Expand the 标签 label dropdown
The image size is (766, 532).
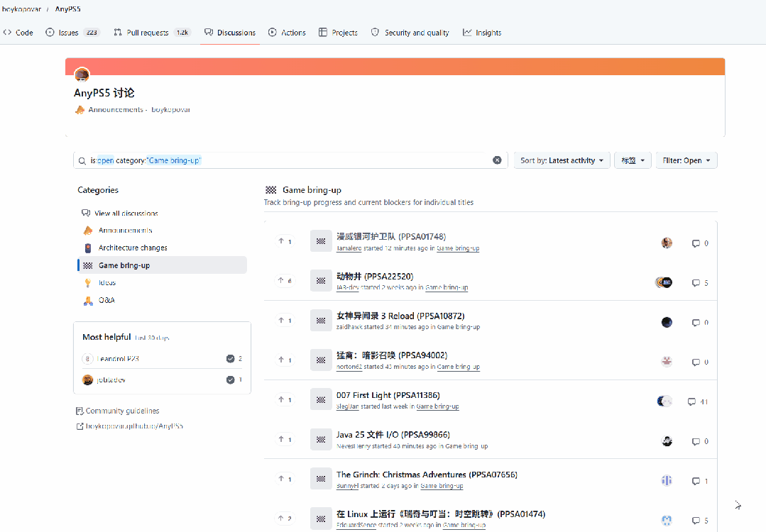point(633,160)
